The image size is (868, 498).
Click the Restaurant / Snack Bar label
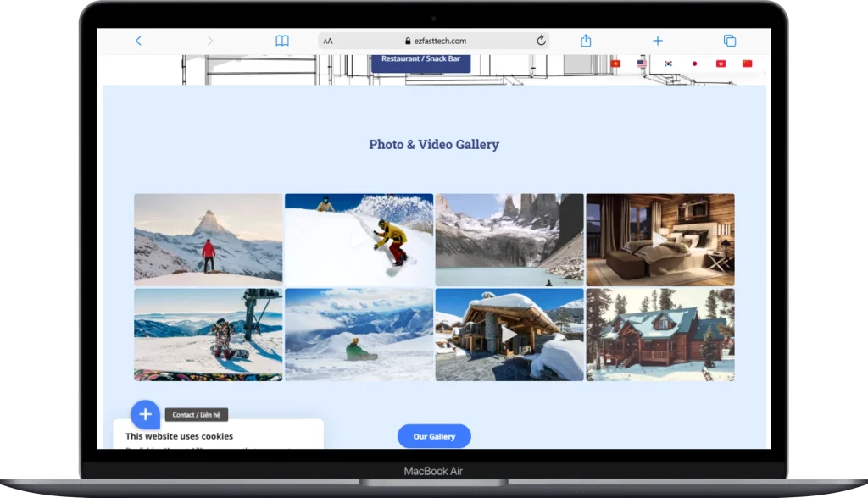[x=420, y=58]
